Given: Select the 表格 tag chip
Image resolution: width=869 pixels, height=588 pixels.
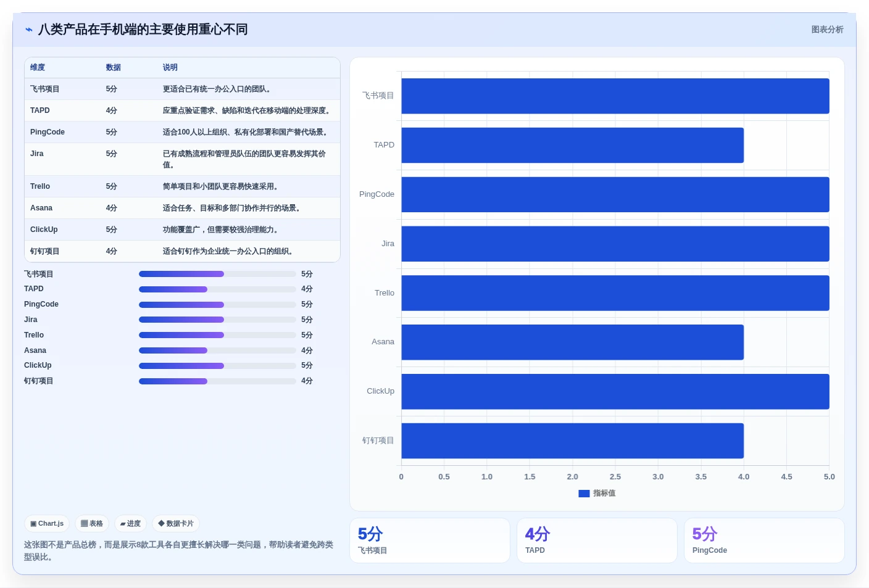Looking at the screenshot, I should [92, 523].
